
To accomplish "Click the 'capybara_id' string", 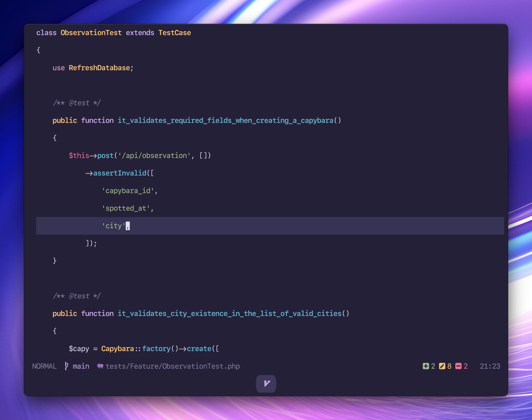I will click(128, 191).
